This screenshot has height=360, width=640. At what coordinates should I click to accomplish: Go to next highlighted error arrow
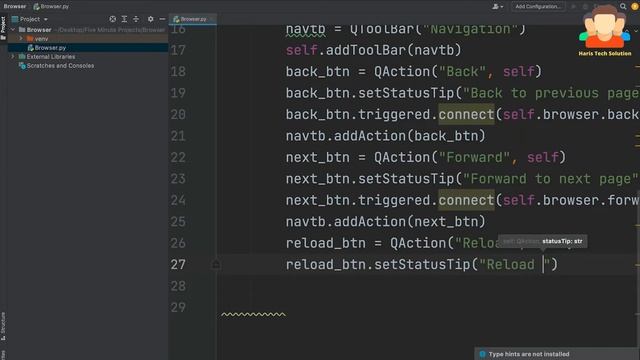pos(636,31)
